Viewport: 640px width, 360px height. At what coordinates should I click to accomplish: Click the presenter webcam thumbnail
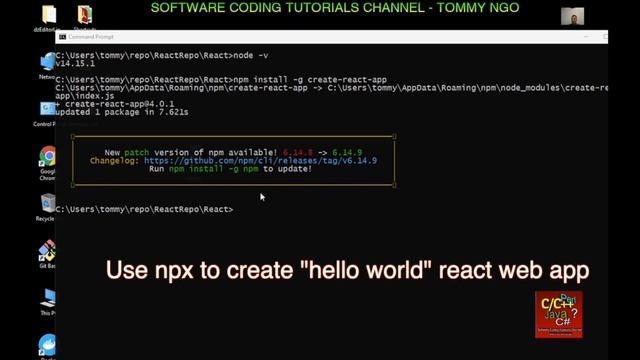[572, 16]
